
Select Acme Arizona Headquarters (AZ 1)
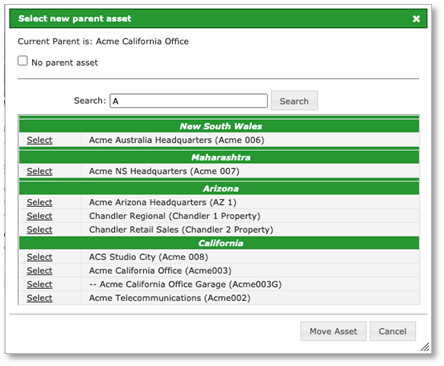[39, 202]
